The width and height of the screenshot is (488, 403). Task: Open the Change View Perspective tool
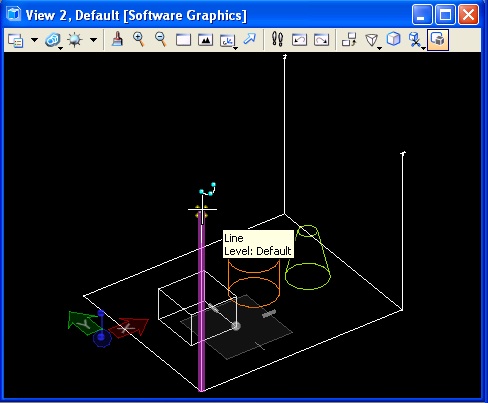[372, 41]
